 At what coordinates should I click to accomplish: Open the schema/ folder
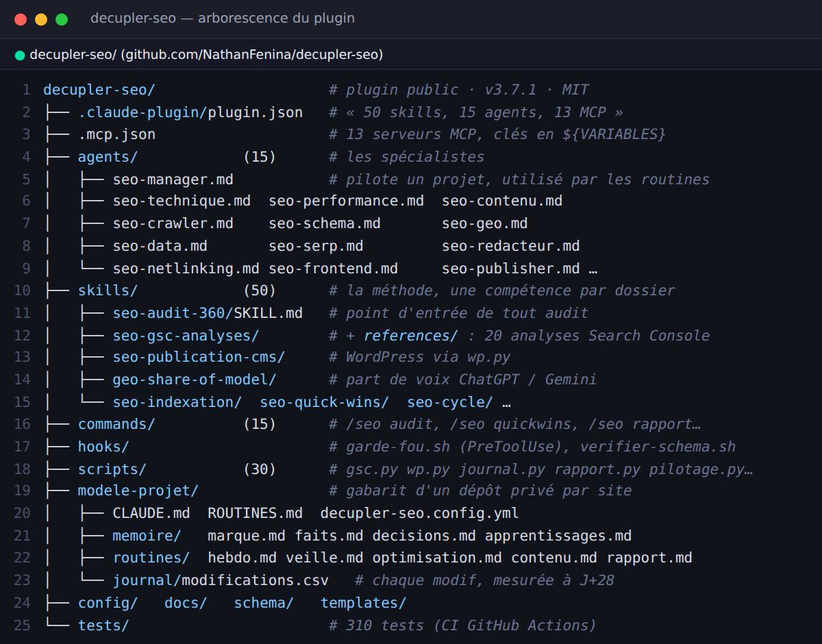pos(264,603)
